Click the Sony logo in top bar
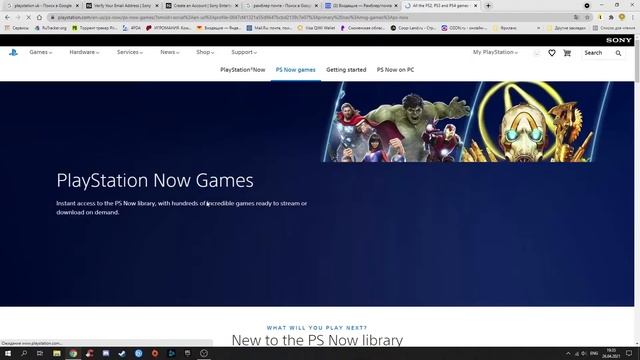The image size is (640, 360). click(618, 40)
